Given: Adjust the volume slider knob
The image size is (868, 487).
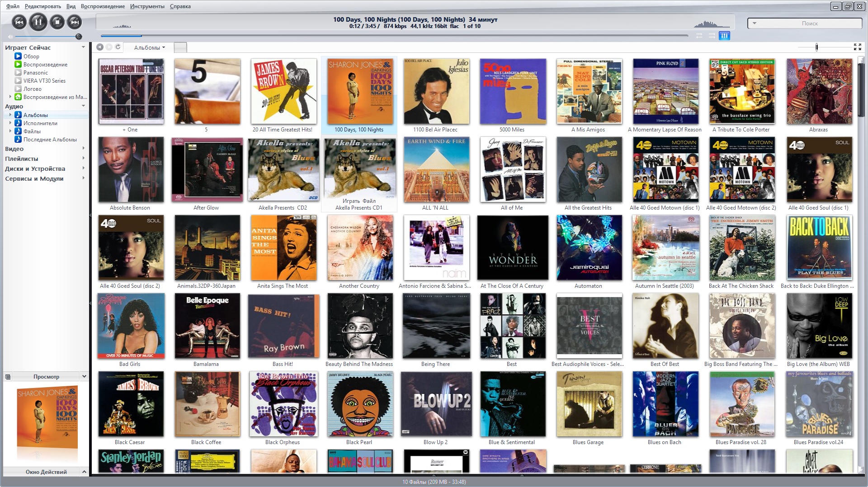Looking at the screenshot, I should click(x=79, y=37).
